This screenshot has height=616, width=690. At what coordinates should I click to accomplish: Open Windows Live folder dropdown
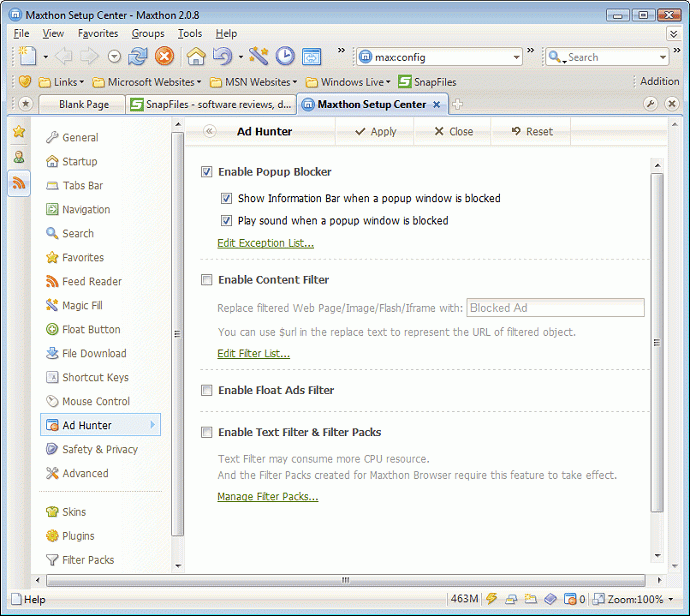point(348,82)
